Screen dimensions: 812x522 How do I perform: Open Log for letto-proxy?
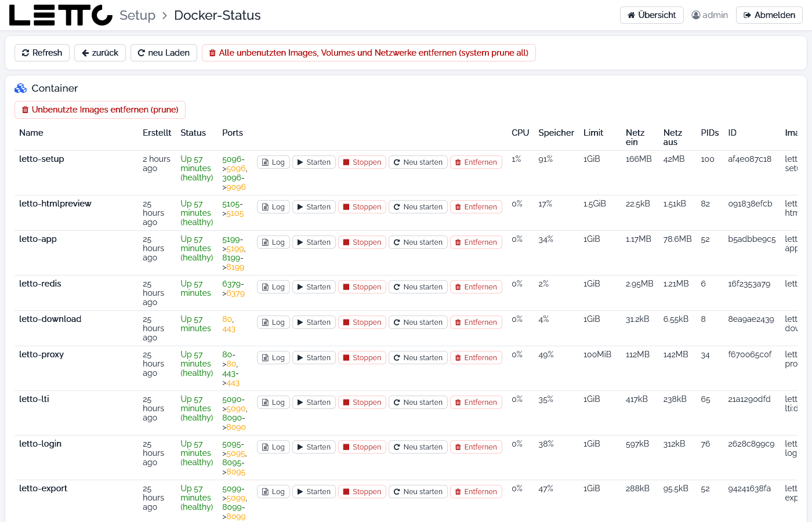pyautogui.click(x=273, y=358)
